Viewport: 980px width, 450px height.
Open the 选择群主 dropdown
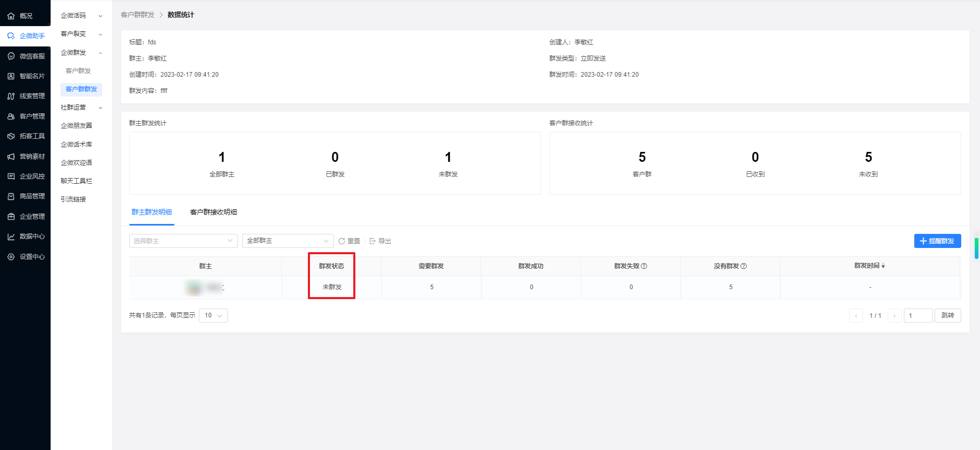pyautogui.click(x=183, y=241)
